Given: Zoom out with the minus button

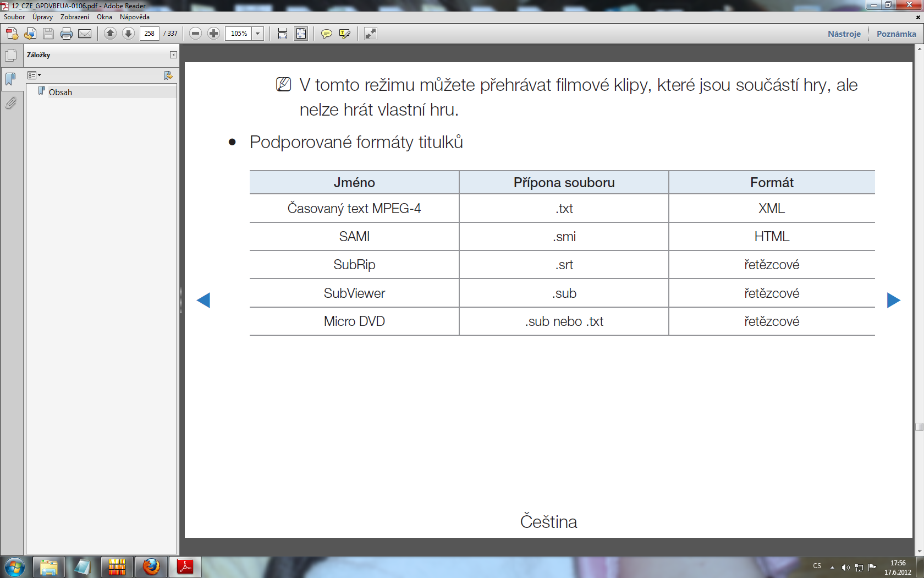Looking at the screenshot, I should 195,34.
